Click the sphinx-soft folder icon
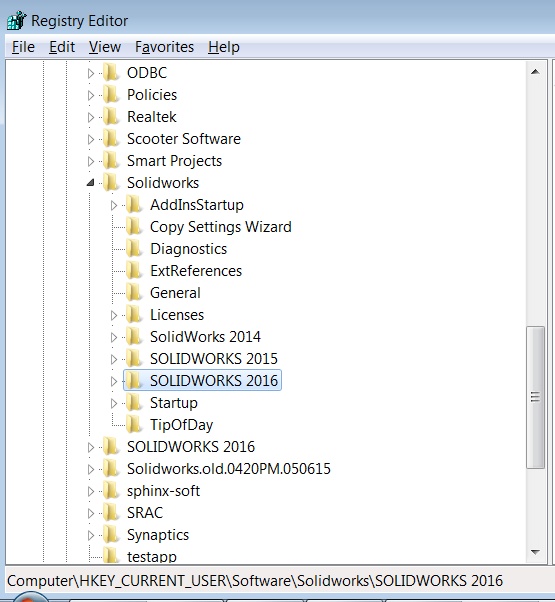Viewport: 555px width, 602px height. pyautogui.click(x=111, y=491)
